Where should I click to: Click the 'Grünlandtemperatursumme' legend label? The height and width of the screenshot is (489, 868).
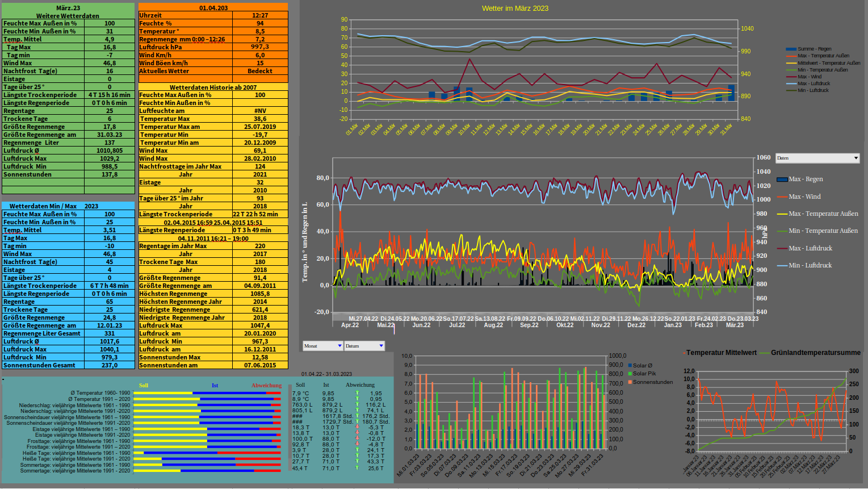tap(816, 353)
